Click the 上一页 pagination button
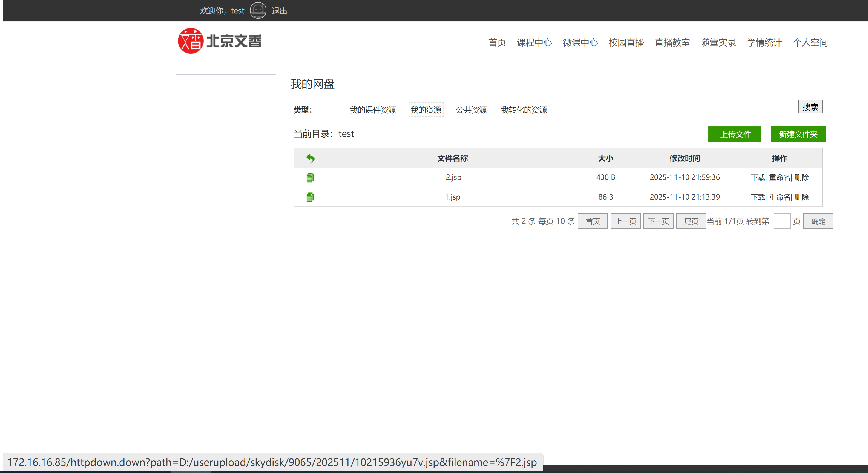The image size is (868, 473). tap(625, 221)
